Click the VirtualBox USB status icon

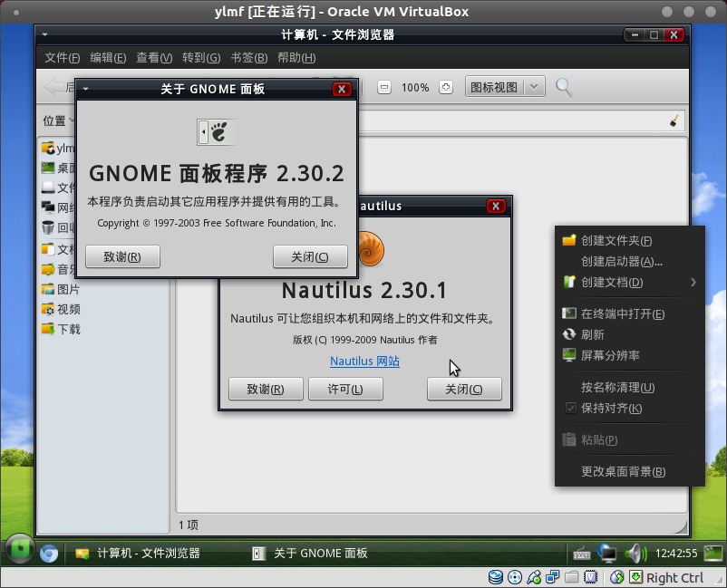point(534,577)
